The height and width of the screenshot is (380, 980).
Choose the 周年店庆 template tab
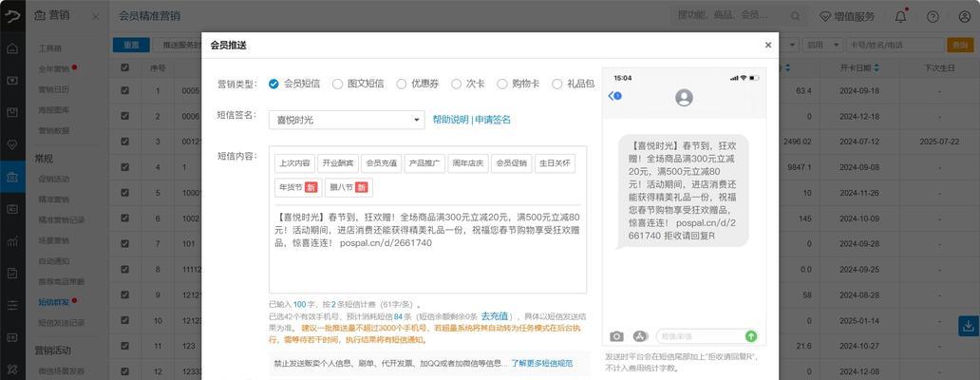coord(468,163)
